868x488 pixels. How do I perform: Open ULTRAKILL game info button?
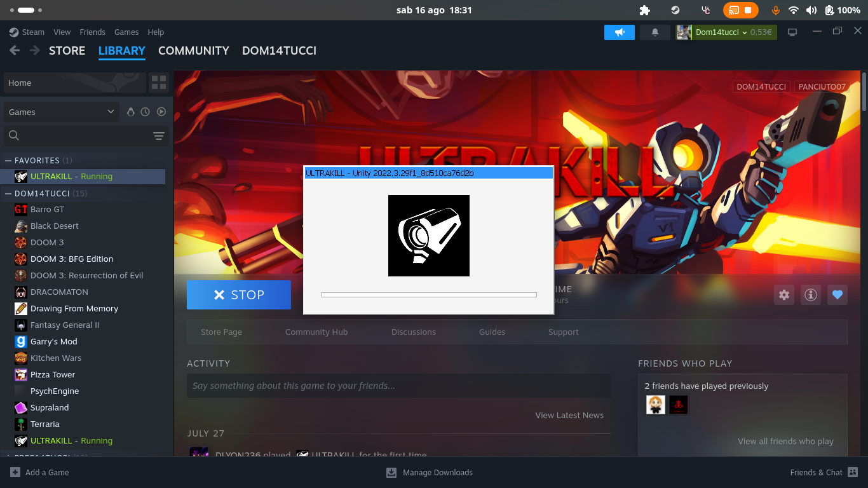[811, 295]
